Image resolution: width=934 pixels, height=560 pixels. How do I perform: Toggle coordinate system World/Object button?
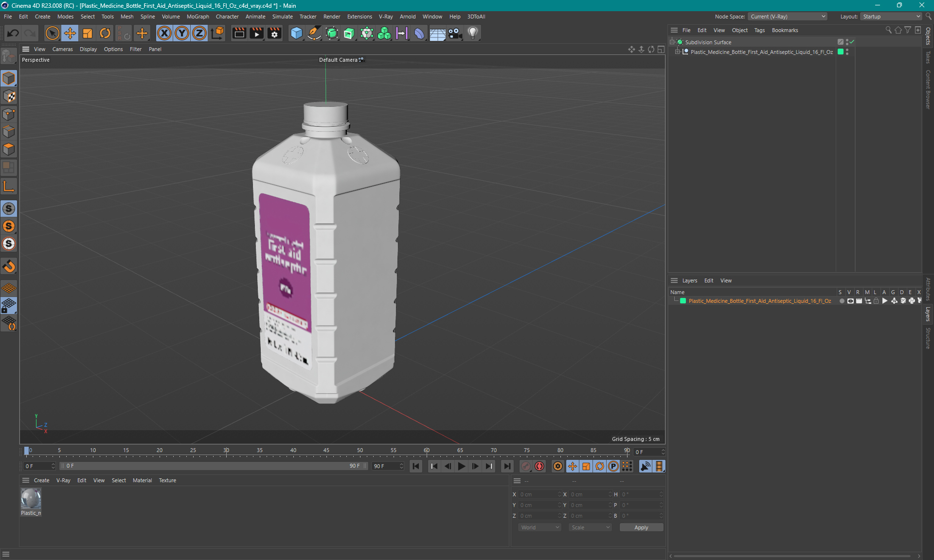[x=218, y=33]
